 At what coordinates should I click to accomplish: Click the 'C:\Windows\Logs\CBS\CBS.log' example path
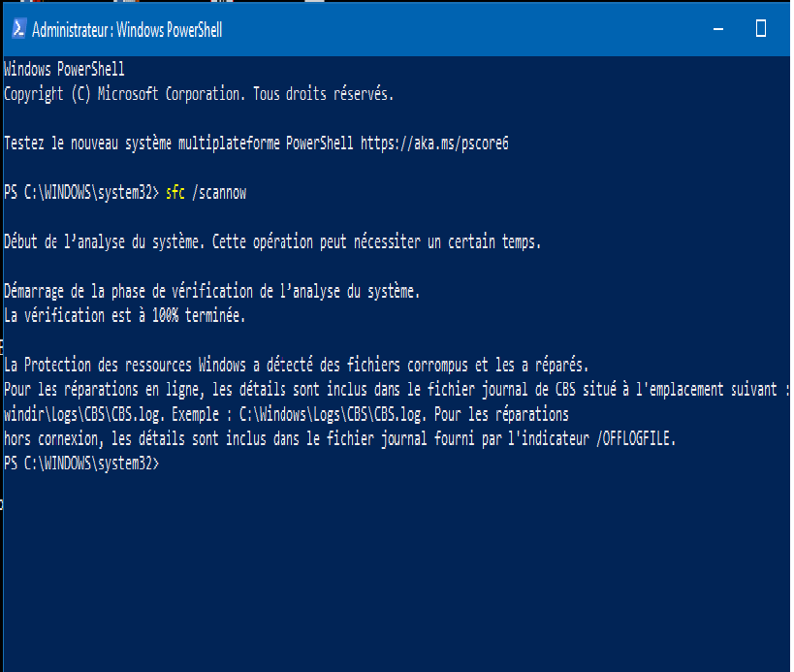point(331,414)
